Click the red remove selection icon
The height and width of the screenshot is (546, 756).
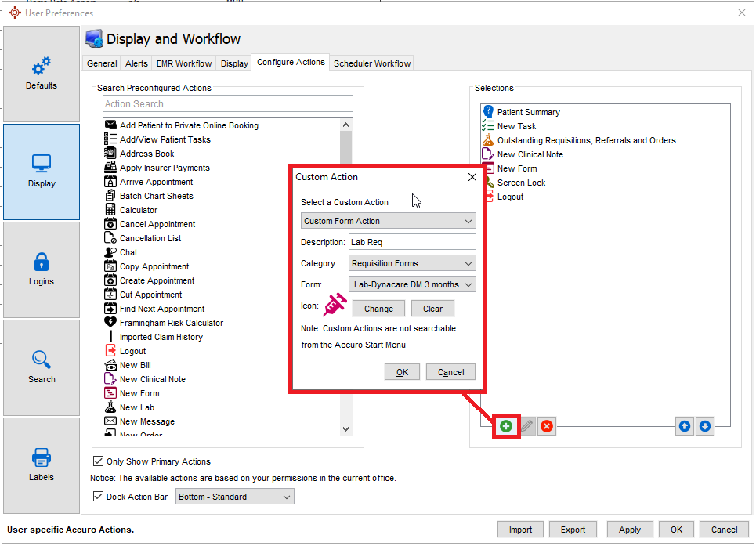(x=547, y=426)
